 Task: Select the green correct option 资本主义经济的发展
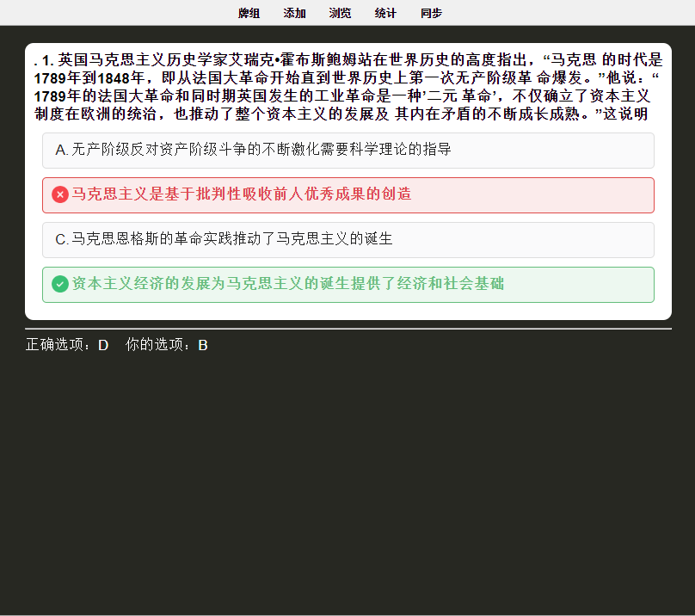348,285
